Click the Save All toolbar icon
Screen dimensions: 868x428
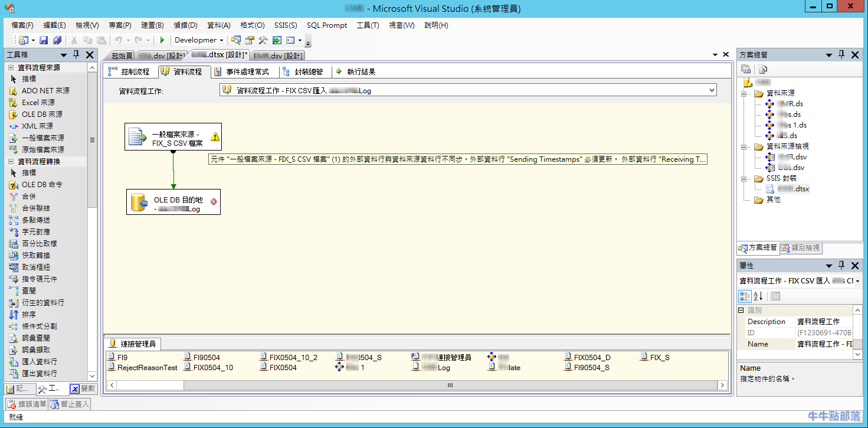[x=57, y=40]
